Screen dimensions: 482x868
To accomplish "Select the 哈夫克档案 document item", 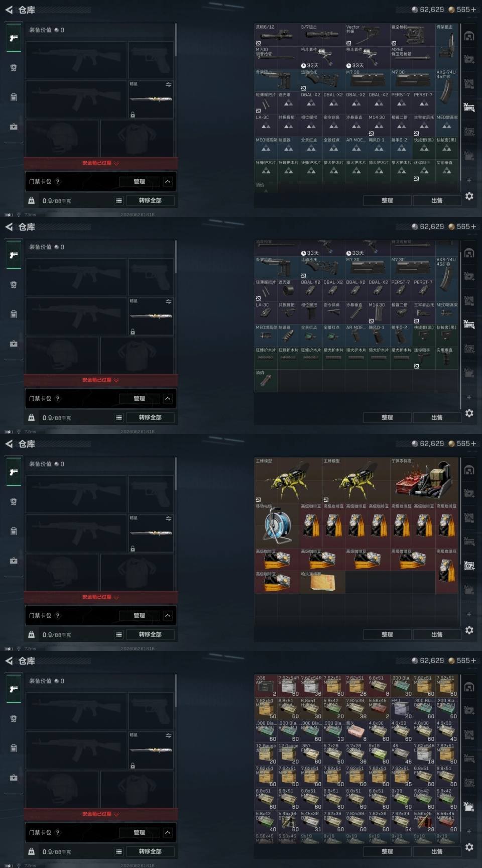I will (322, 582).
